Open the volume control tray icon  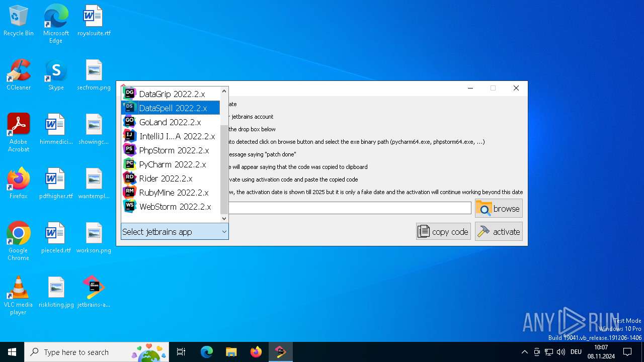click(561, 352)
